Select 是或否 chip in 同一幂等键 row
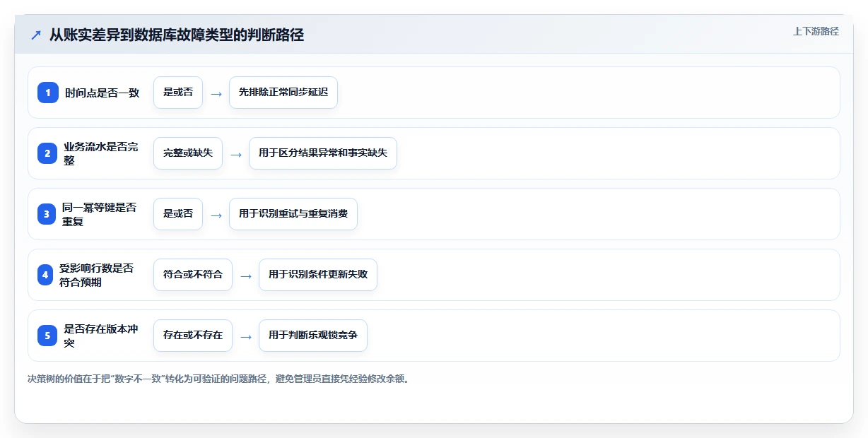Screen dimensions: 868x438 178,214
